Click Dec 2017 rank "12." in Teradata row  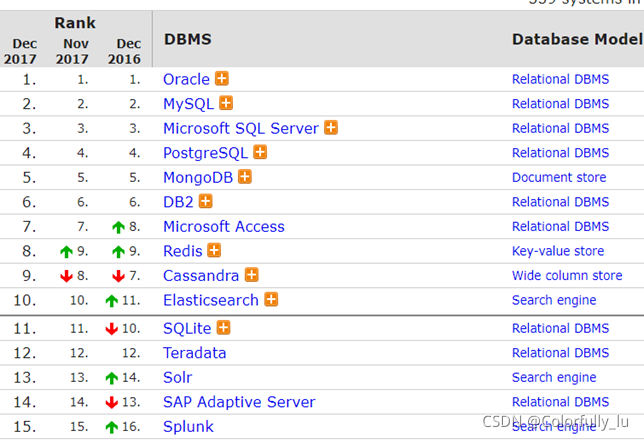click(x=25, y=353)
